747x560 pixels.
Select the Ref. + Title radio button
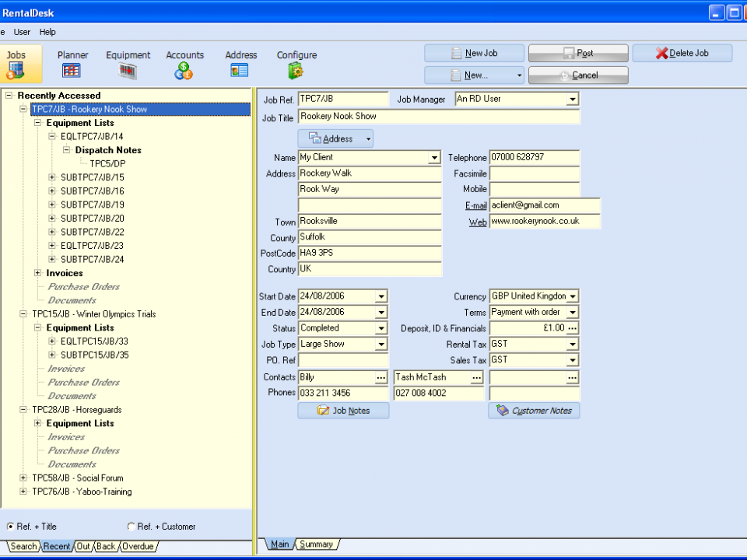coord(10,527)
